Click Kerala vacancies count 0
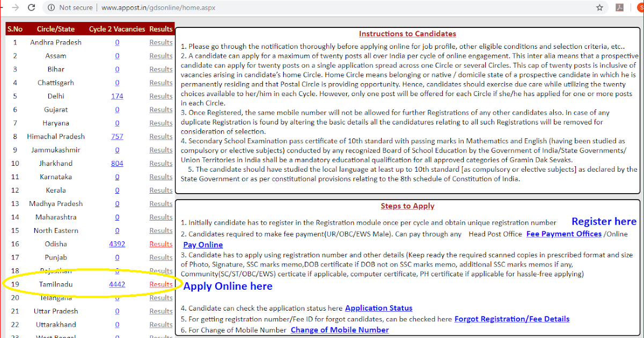This screenshot has width=644, height=338. point(117,190)
